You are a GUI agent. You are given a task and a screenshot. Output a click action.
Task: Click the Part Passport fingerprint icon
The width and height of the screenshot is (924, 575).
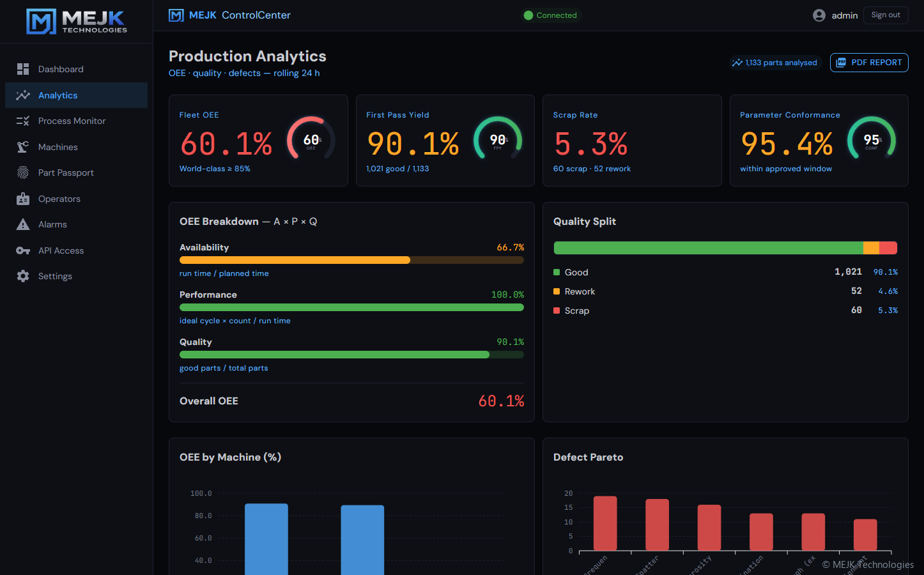[x=23, y=172]
